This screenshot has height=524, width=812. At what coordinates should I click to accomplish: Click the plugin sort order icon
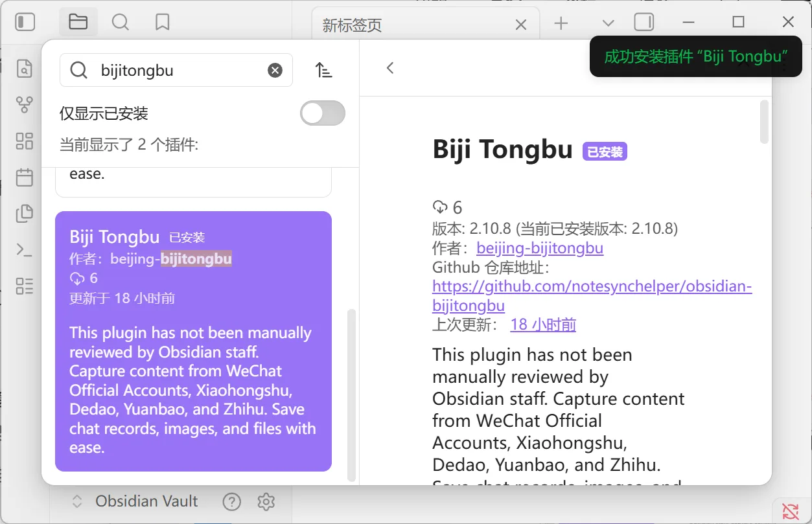[323, 70]
